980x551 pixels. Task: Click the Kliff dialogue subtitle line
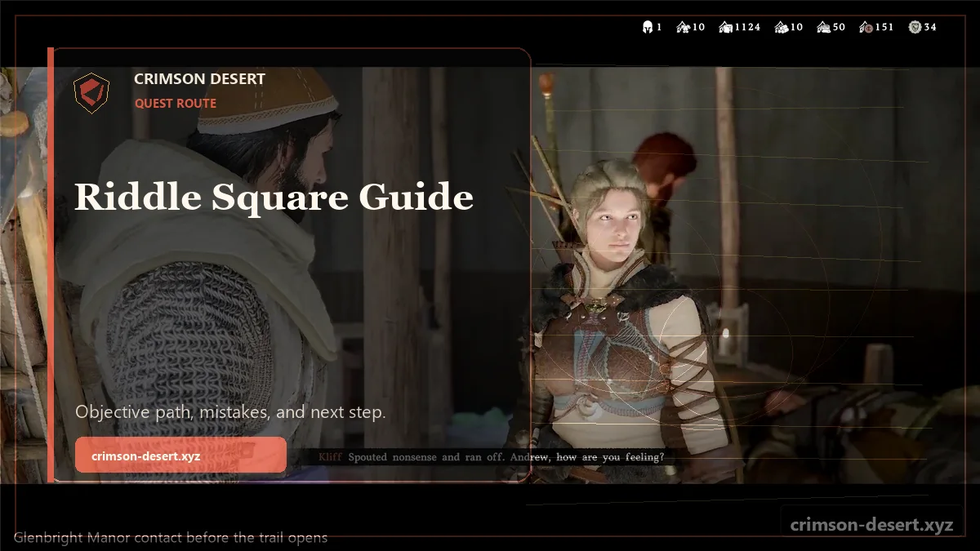click(491, 457)
